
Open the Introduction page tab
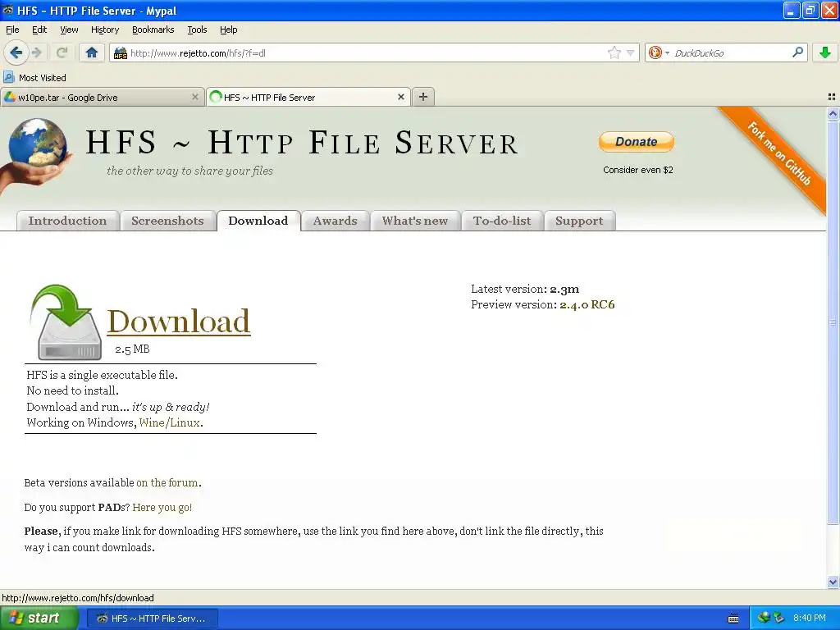coord(67,221)
